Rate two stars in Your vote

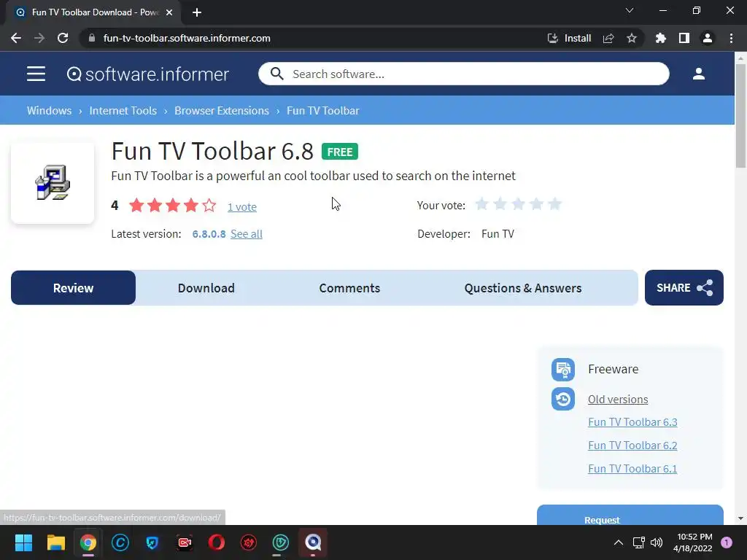coord(500,204)
